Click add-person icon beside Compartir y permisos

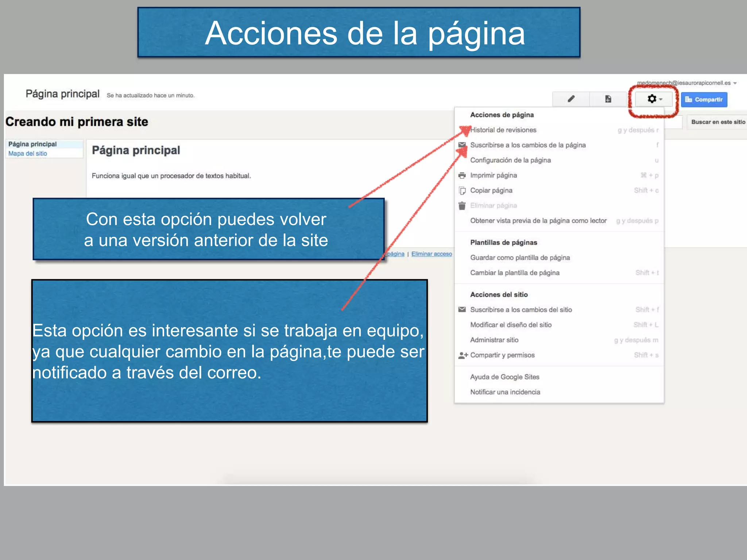point(463,355)
